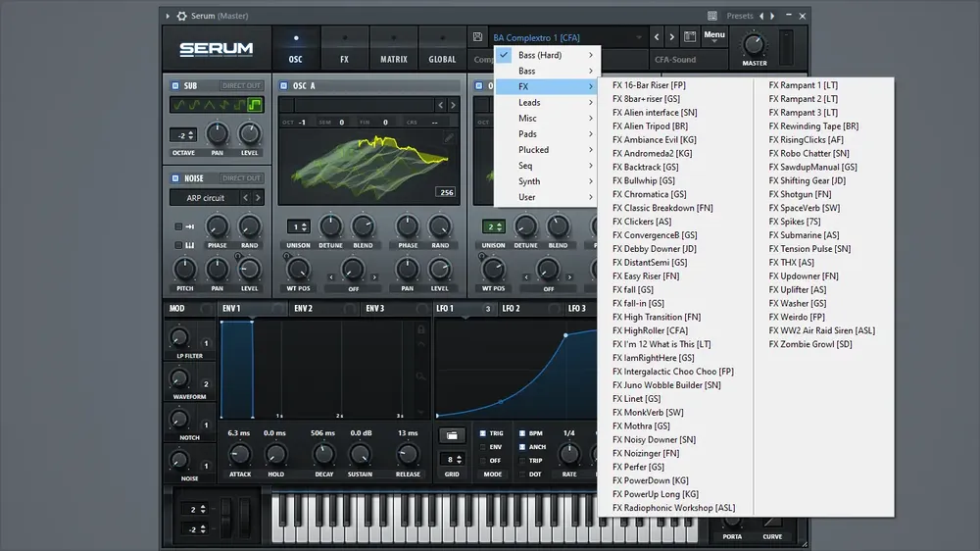Select the square sub waveform icon
This screenshot has width=980, height=551.
255,105
